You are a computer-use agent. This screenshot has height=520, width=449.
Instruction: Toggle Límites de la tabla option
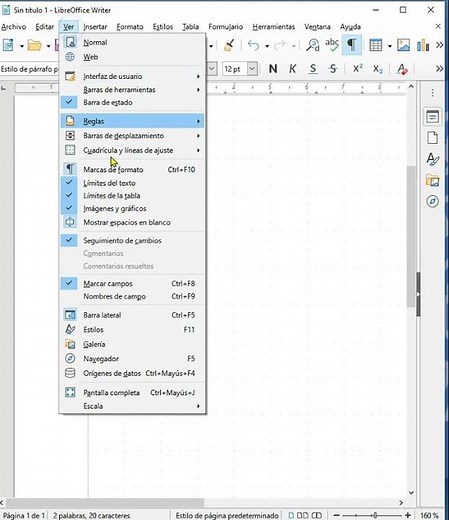click(x=132, y=195)
